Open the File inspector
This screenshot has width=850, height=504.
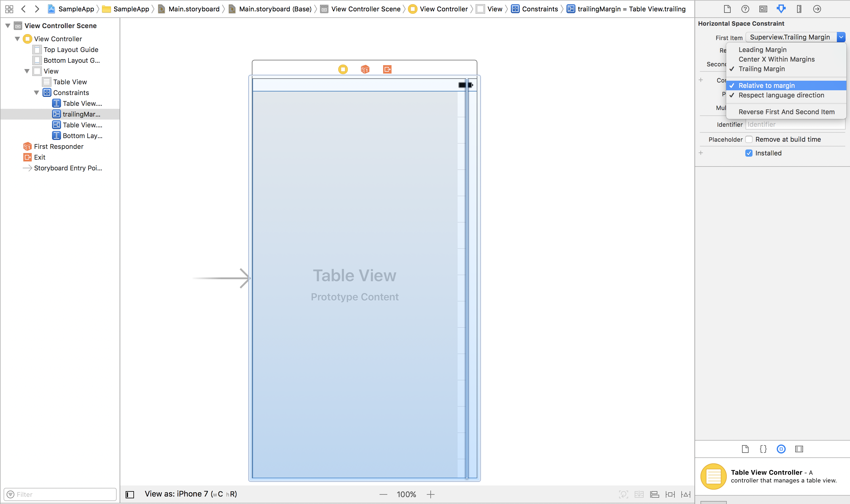[727, 9]
